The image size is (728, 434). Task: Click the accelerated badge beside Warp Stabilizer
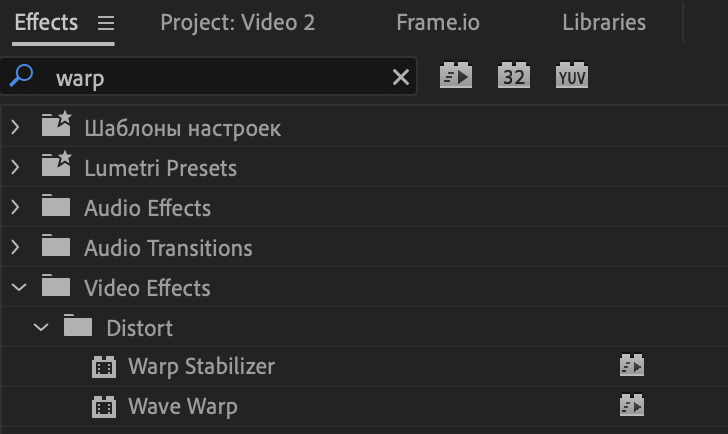(631, 365)
